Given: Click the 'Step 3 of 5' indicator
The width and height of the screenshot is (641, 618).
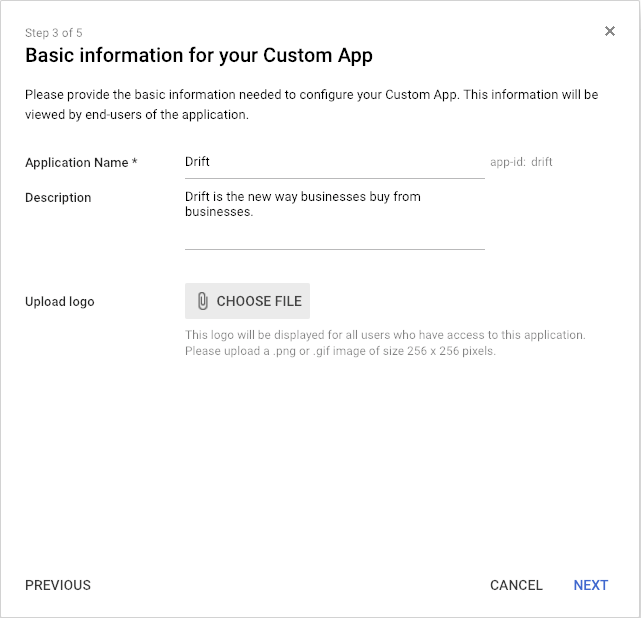Looking at the screenshot, I should [x=54, y=33].
